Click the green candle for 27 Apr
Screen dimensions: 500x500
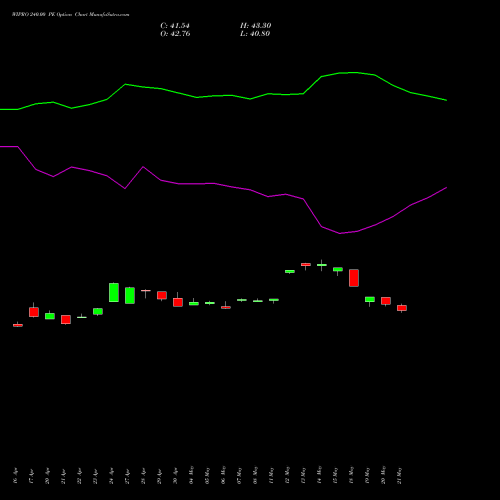(130, 295)
